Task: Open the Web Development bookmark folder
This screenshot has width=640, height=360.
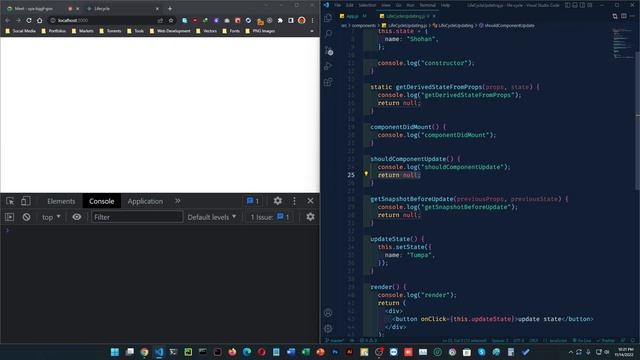Action: (x=170, y=31)
